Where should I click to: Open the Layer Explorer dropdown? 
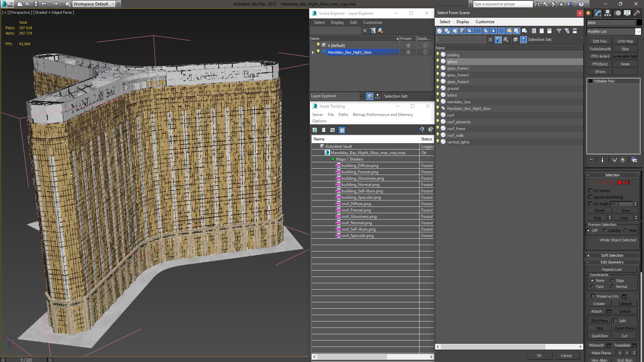361,96
